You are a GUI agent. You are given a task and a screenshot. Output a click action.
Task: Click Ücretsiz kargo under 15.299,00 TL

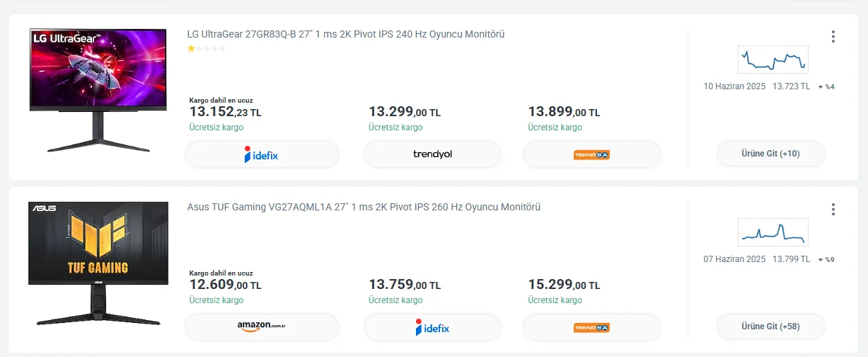click(x=555, y=300)
